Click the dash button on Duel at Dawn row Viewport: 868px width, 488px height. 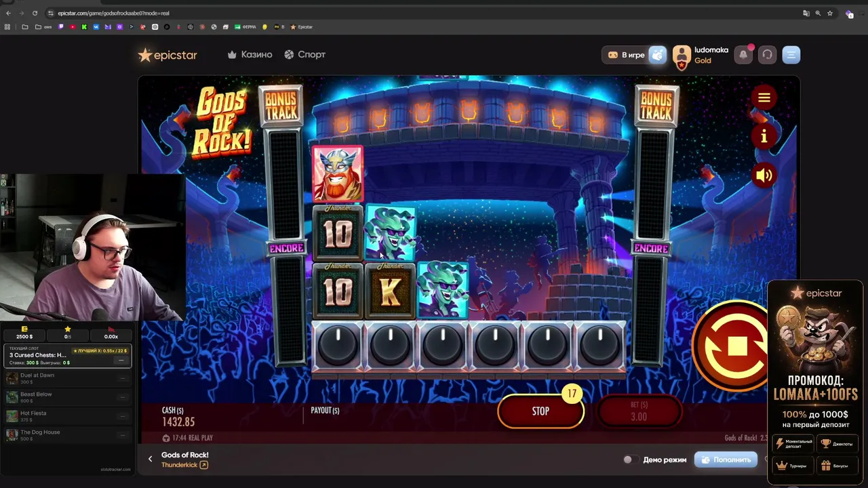[x=122, y=378]
